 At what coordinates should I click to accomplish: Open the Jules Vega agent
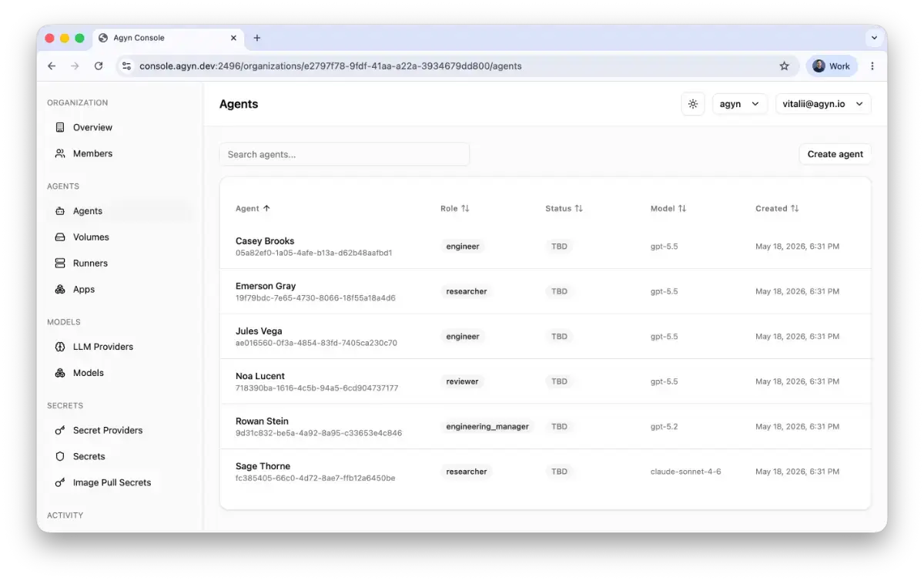(545, 337)
